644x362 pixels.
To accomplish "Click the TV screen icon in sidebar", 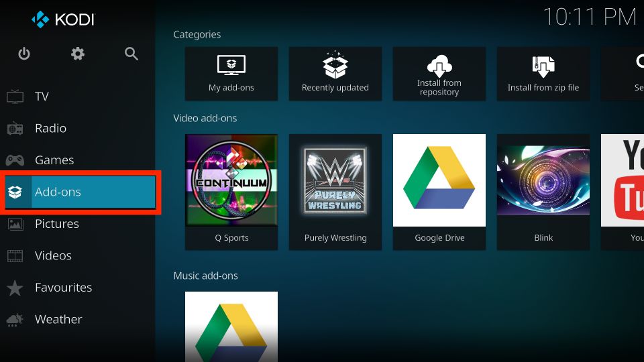I will point(15,97).
